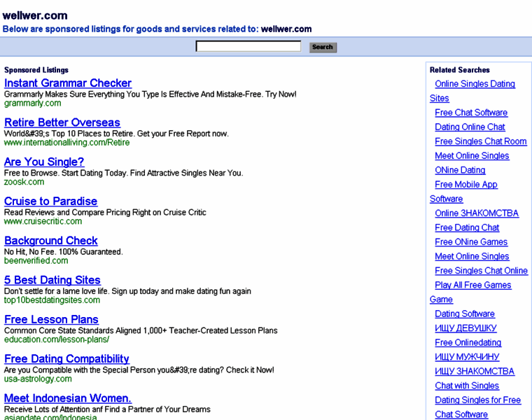Open the 5 Best Dating Sites link
This screenshot has height=420, width=532.
pos(52,280)
